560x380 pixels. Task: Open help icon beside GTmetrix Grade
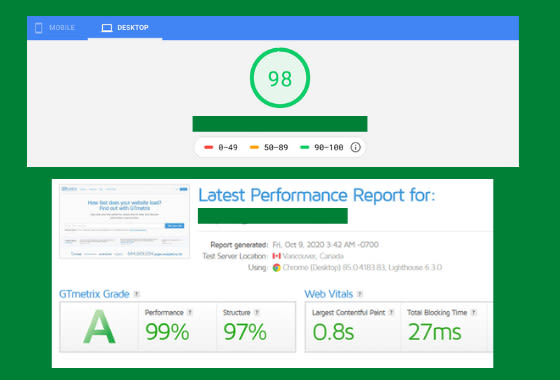tap(136, 294)
